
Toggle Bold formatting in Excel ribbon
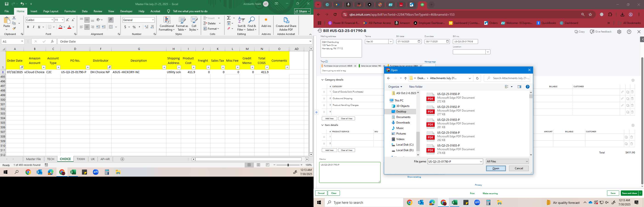[x=28, y=27]
